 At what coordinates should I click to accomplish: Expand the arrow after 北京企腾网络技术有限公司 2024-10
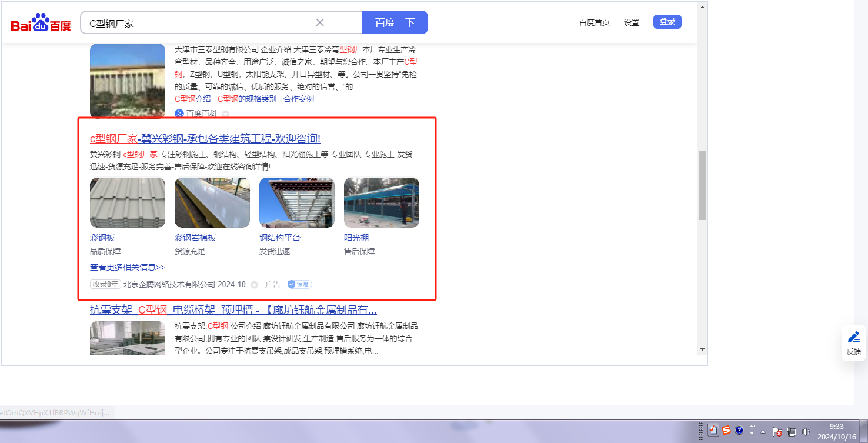pos(254,285)
